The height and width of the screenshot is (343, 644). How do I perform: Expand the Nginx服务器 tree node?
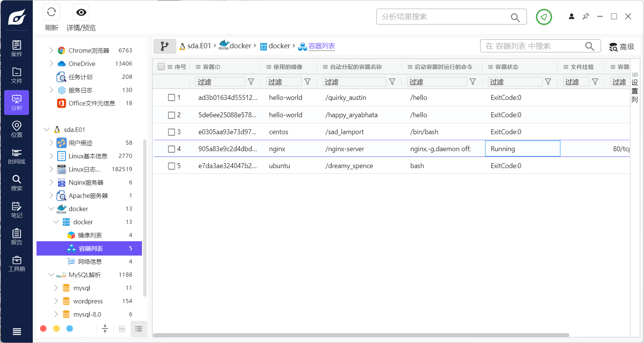(x=51, y=182)
